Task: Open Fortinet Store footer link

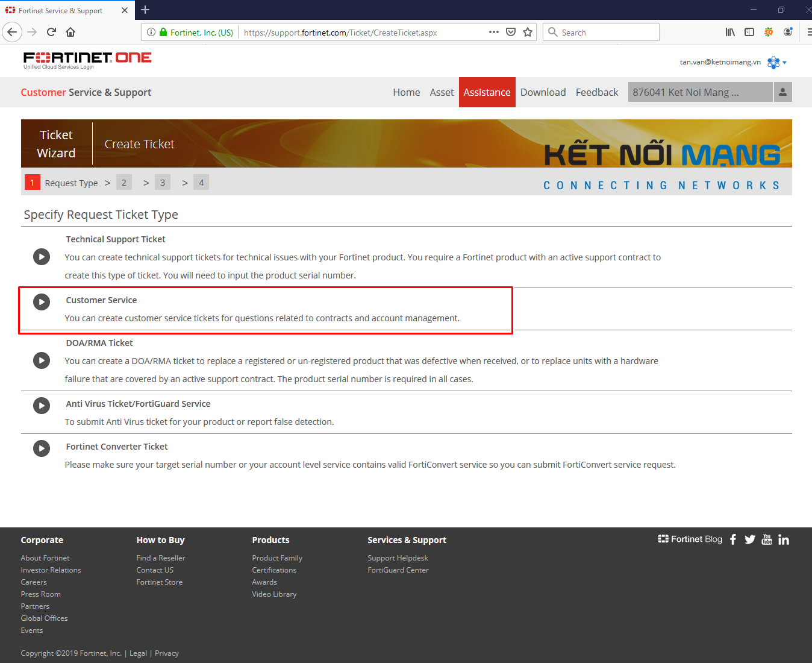Action: 160,582
